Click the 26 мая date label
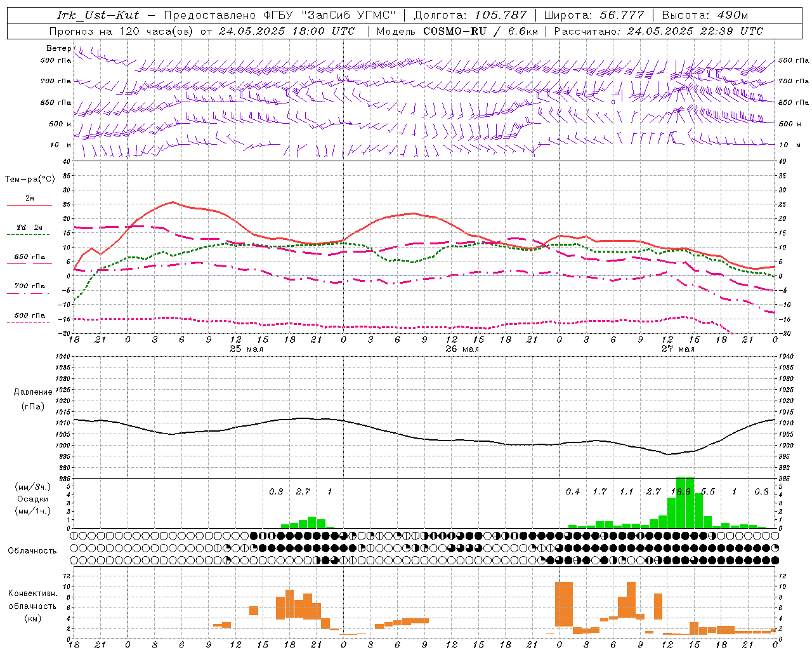This screenshot has height=650, width=812. [x=462, y=349]
